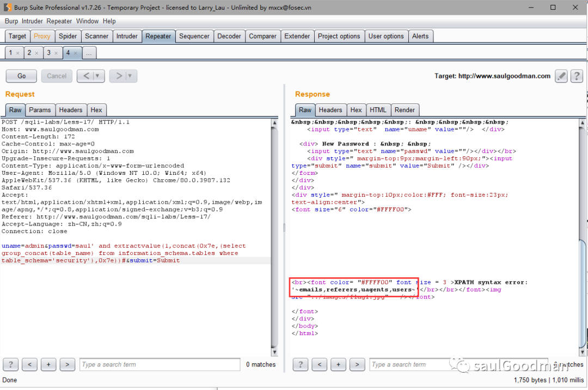This screenshot has width=588, height=390.
Task: Open the Help menu
Action: coord(109,21)
